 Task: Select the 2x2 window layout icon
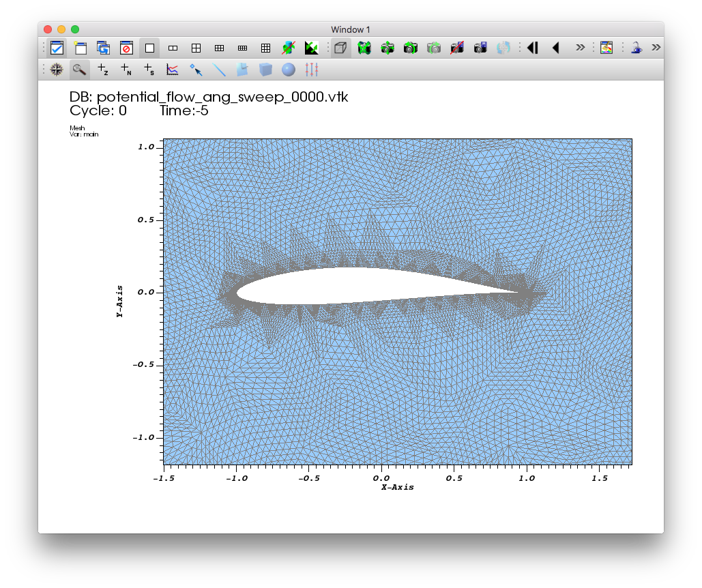(196, 48)
